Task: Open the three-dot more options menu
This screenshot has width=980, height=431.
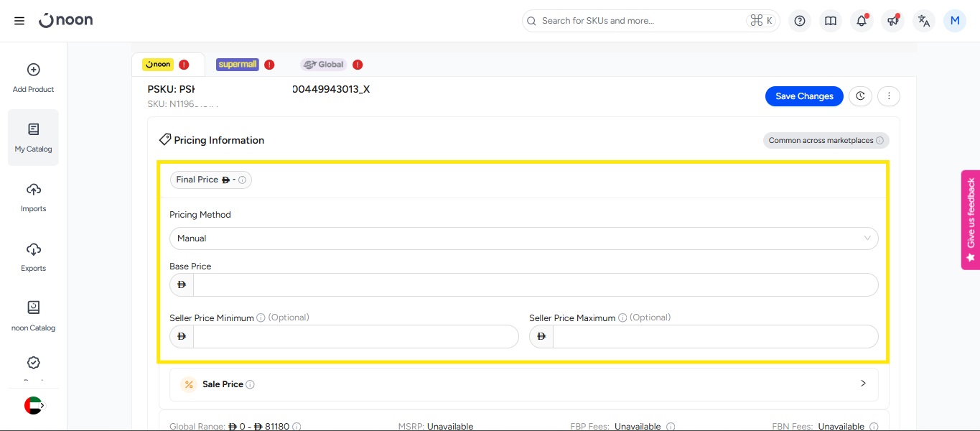Action: [889, 96]
